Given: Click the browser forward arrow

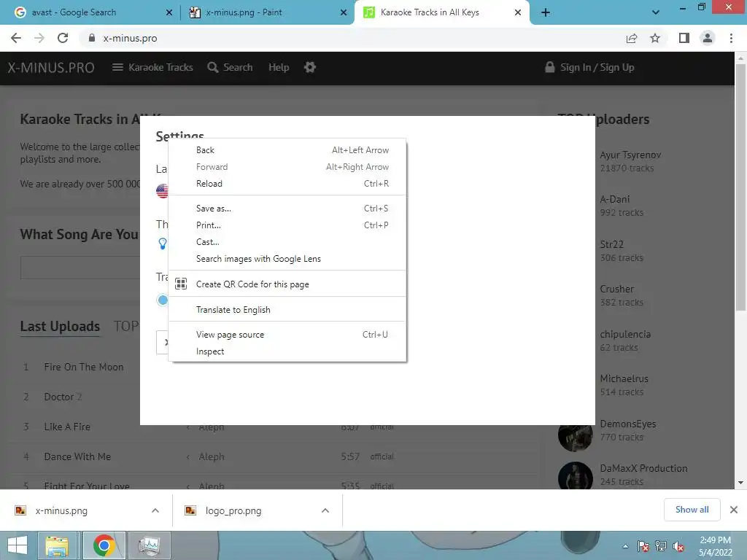Looking at the screenshot, I should click(39, 38).
